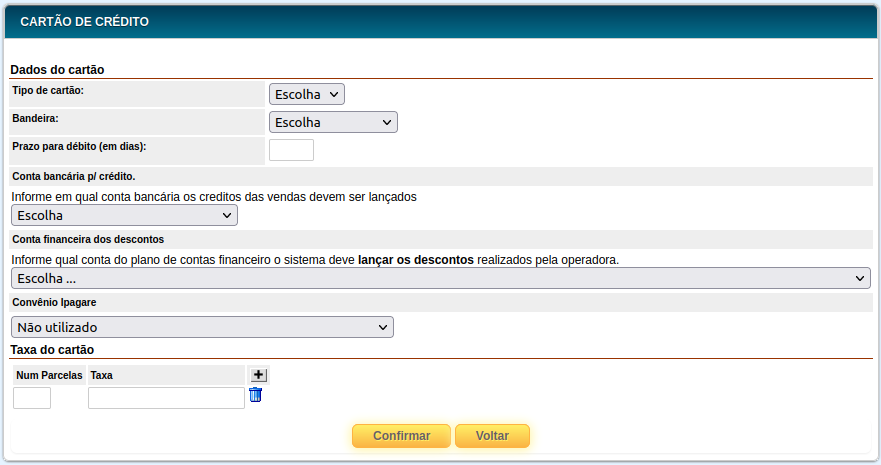Click the Voltar button
This screenshot has height=465, width=881.
click(492, 436)
